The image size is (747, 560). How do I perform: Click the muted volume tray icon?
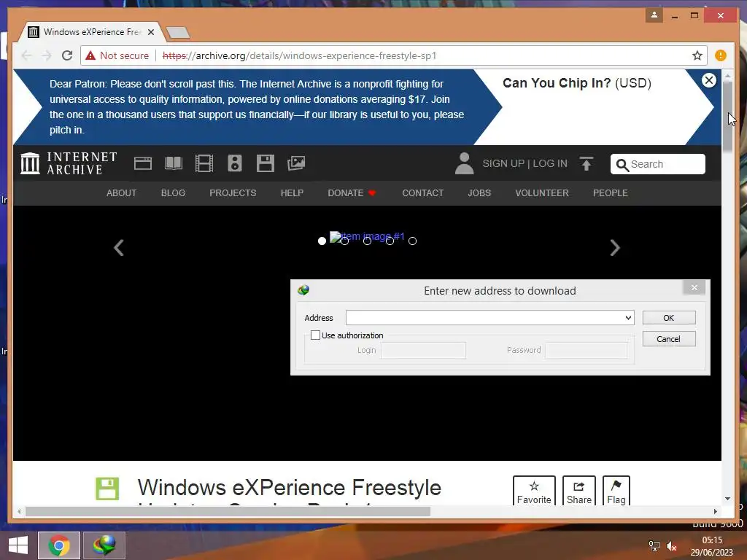672,546
